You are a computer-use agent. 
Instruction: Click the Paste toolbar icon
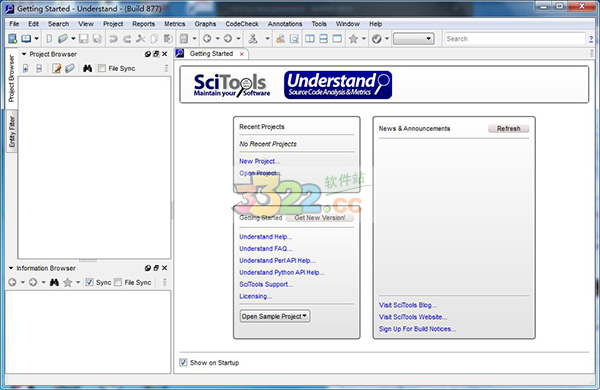pos(168,39)
